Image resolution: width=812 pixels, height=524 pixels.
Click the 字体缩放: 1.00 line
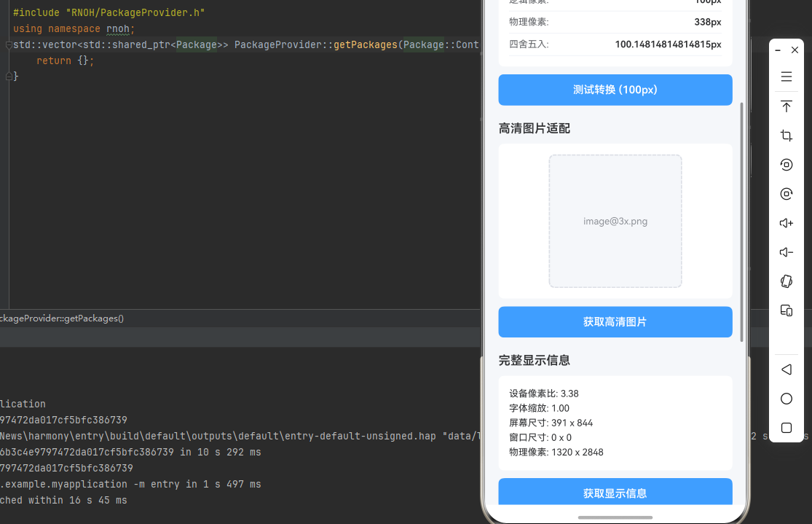point(539,408)
